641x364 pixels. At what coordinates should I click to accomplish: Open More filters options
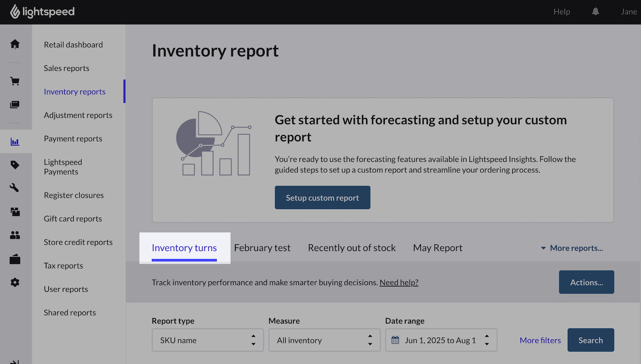point(540,340)
